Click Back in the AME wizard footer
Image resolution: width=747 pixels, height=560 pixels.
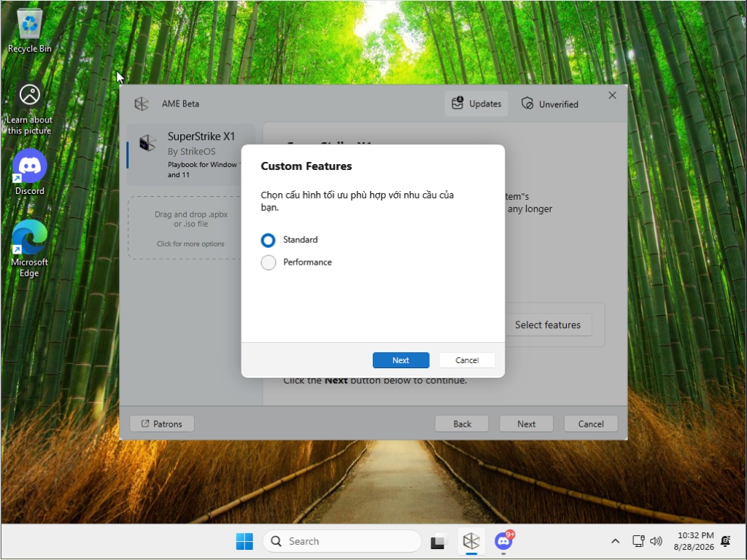point(462,424)
